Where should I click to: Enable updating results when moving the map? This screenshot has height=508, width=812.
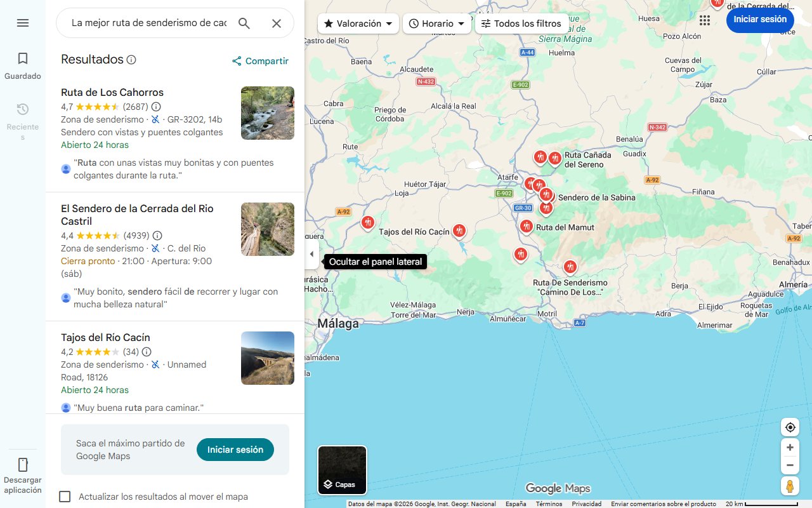[65, 497]
